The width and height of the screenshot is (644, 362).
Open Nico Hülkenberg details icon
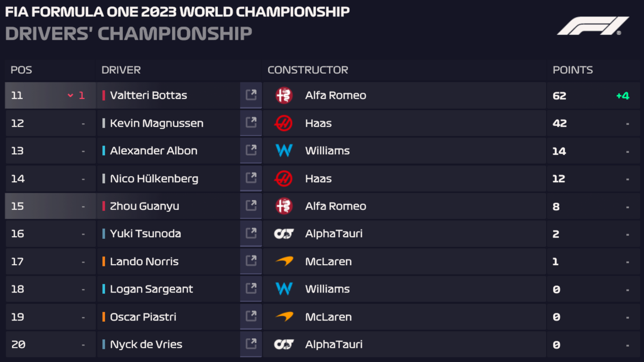pos(251,178)
